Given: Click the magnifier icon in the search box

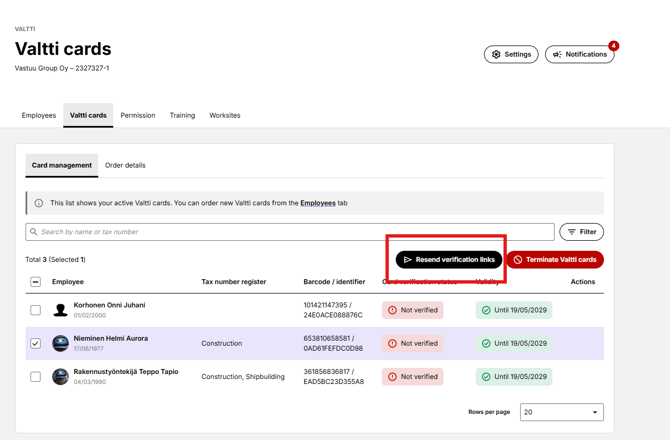Looking at the screenshot, I should [x=34, y=232].
